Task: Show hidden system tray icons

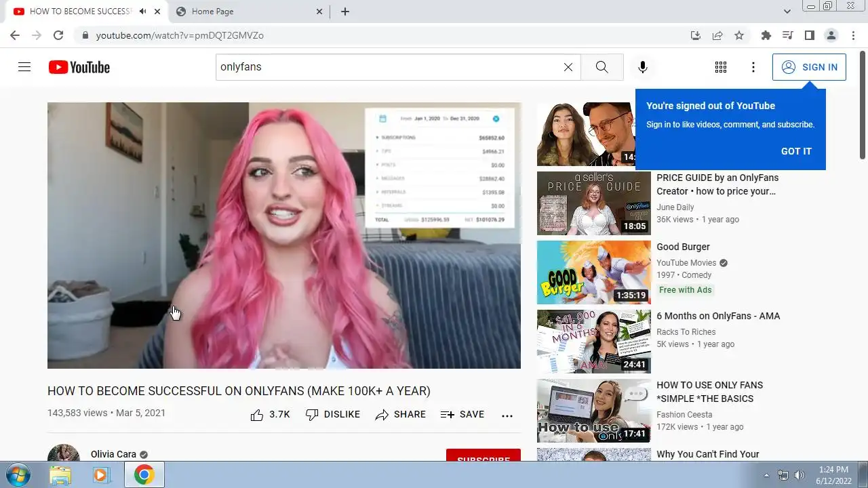Action: point(766,475)
